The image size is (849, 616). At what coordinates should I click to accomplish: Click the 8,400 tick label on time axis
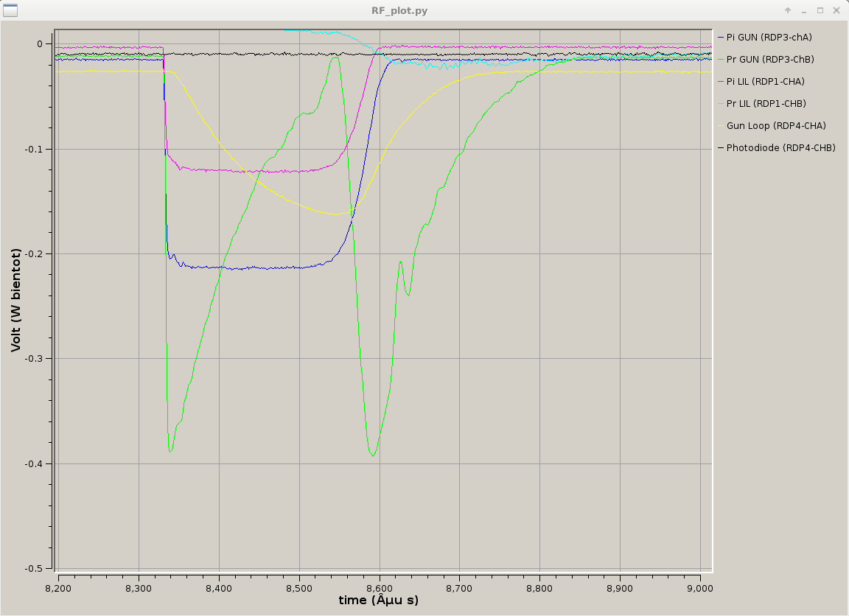click(x=219, y=587)
